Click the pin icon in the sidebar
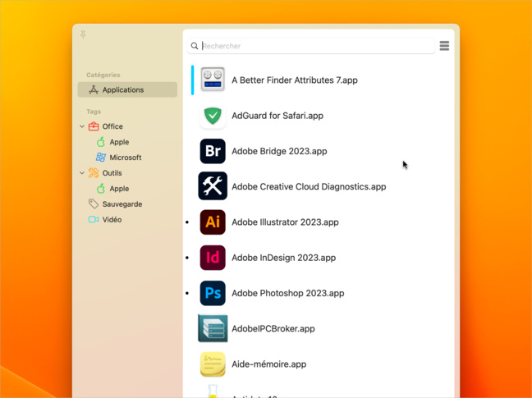532x398 pixels. pyautogui.click(x=83, y=34)
